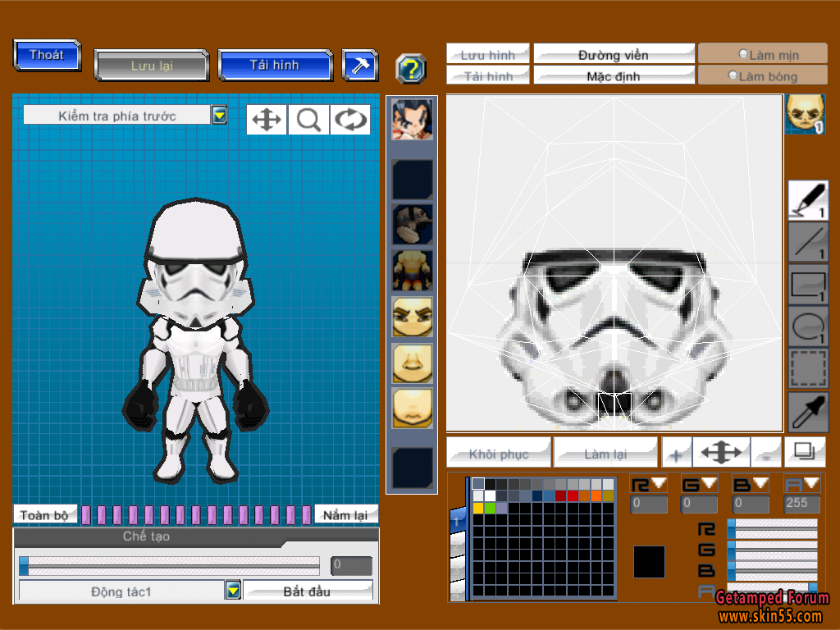Click the current black color preview
The image size is (840, 630).
click(x=649, y=561)
